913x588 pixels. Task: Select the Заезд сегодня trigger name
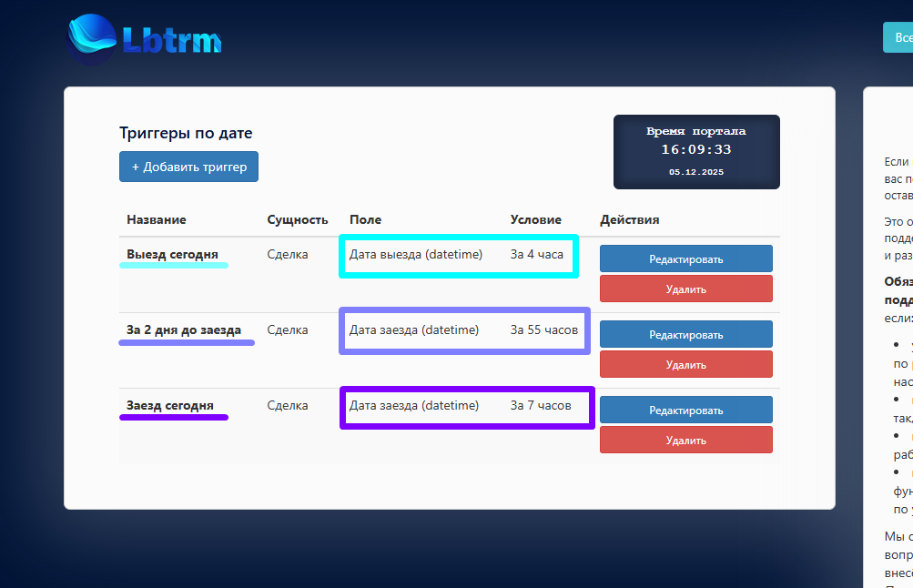pyautogui.click(x=170, y=405)
